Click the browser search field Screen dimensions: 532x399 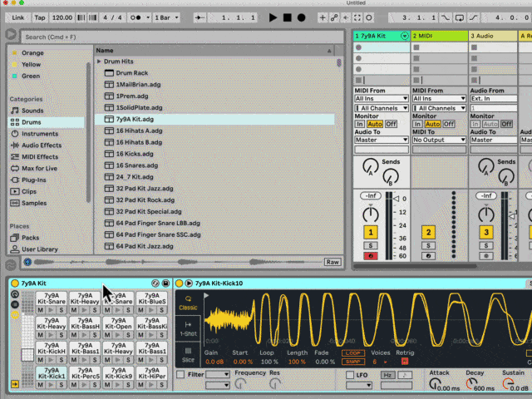183,37
